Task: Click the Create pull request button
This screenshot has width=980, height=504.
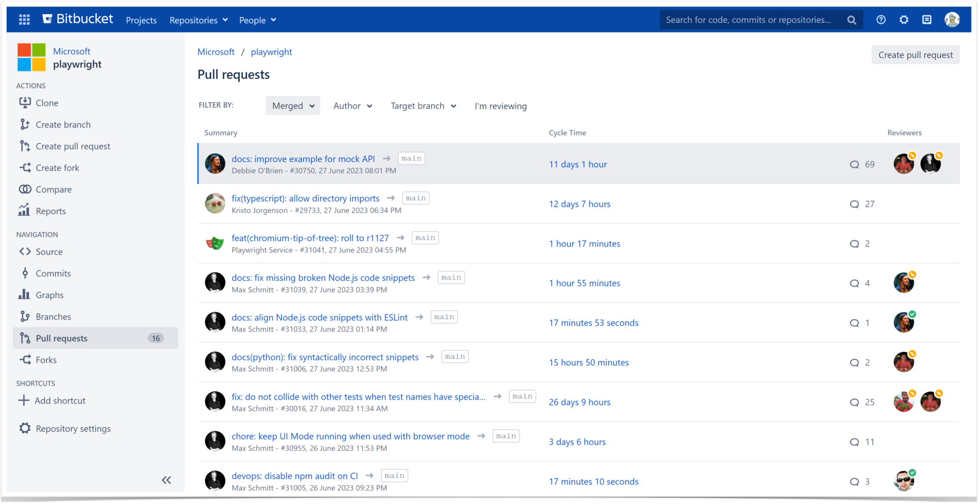Action: point(915,55)
